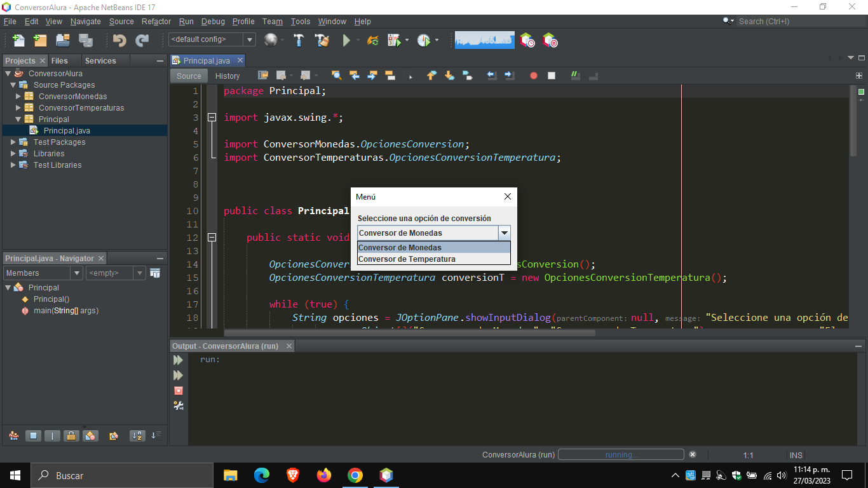
Task: Stop the running process in Output panel
Action: 179,390
